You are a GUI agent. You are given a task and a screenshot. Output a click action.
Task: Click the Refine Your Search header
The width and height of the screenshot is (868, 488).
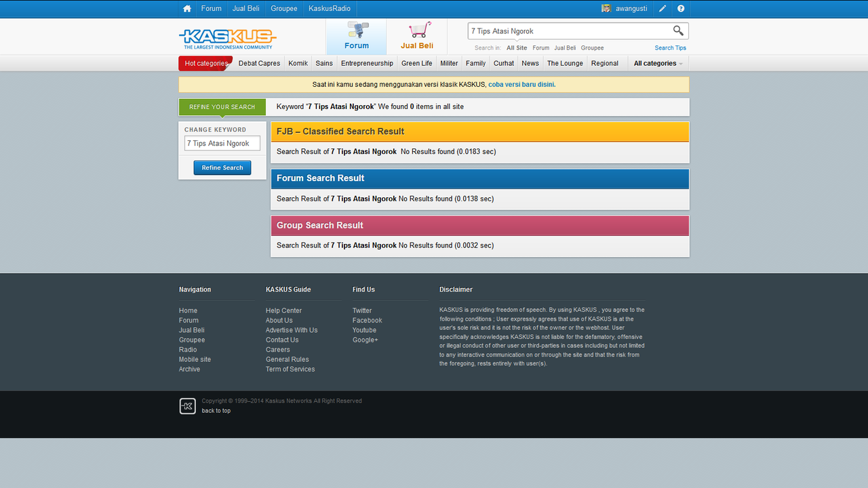tap(222, 107)
